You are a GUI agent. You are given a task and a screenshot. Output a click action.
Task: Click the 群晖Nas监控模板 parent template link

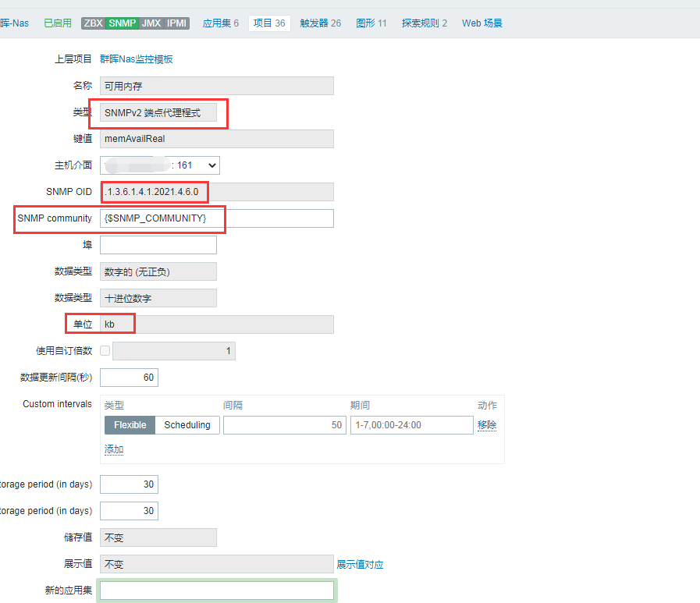(136, 59)
